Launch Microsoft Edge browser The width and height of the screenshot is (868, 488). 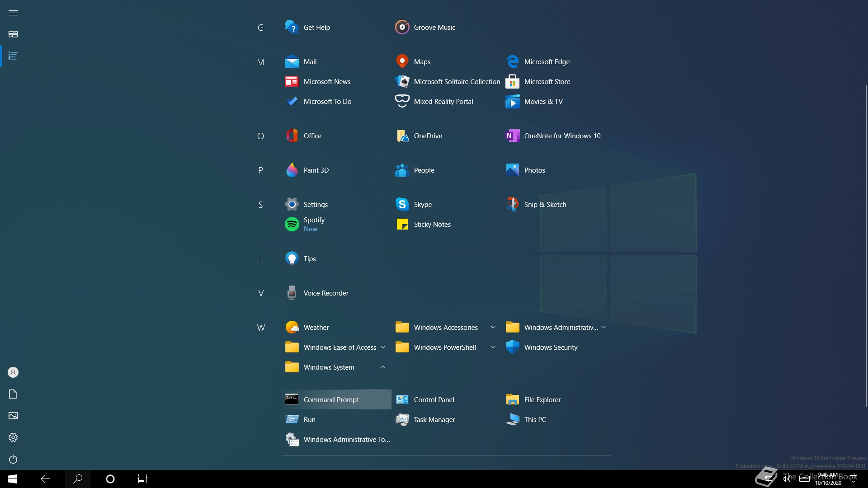point(557,62)
